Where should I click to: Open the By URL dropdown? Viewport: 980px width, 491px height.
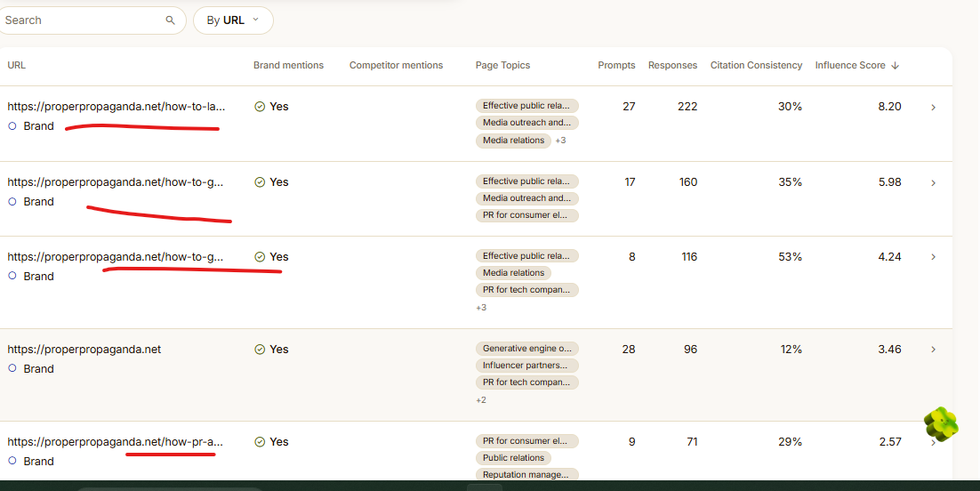click(233, 20)
